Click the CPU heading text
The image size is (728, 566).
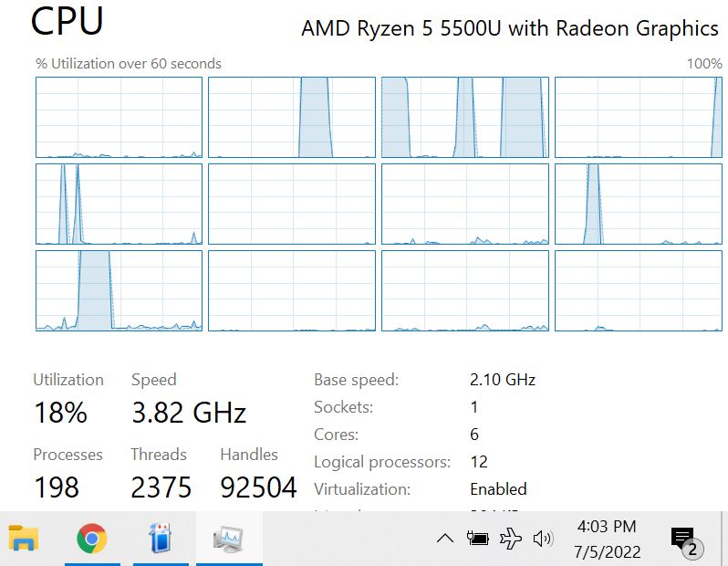click(67, 21)
